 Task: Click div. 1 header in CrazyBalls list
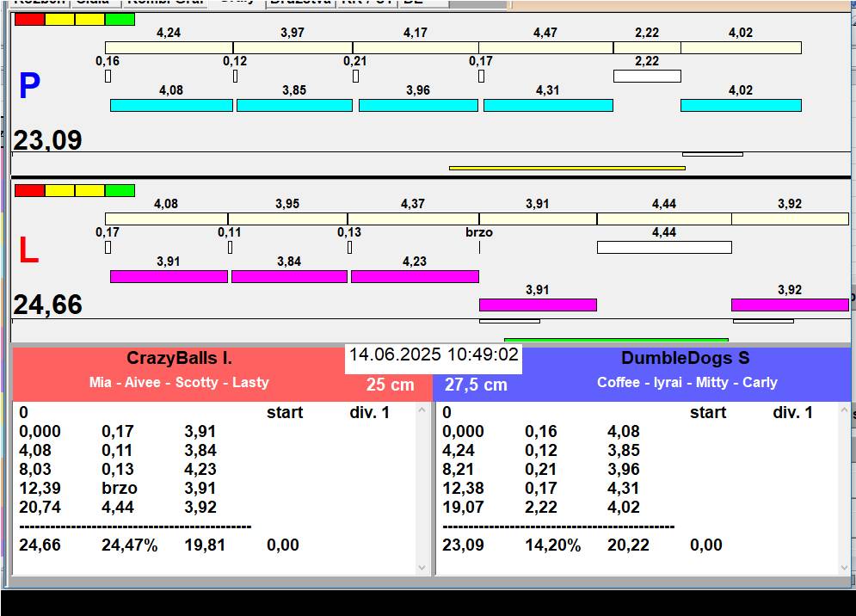(370, 412)
